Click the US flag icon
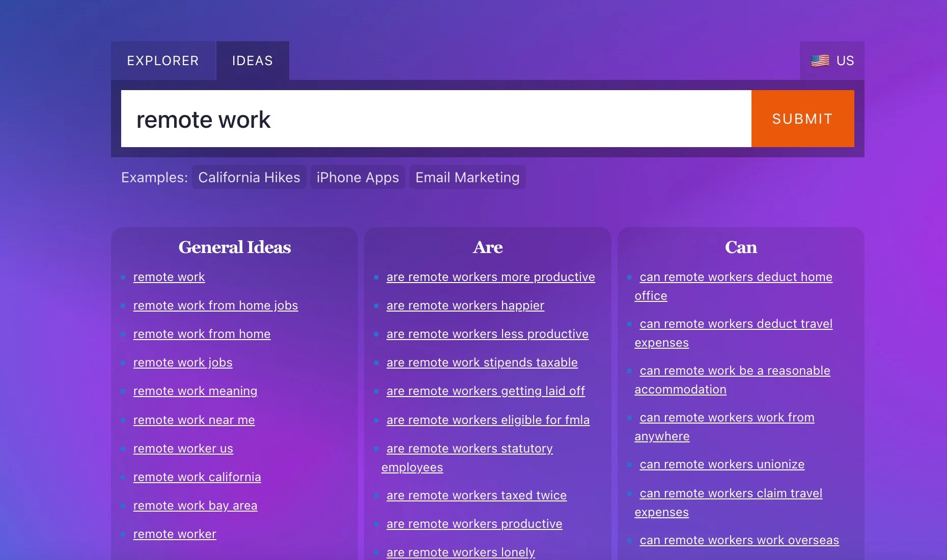The height and width of the screenshot is (560, 947). point(820,61)
